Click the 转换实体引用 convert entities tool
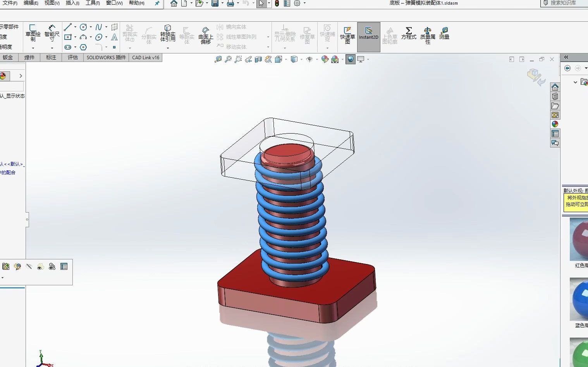The height and width of the screenshot is (367, 588). point(168,33)
